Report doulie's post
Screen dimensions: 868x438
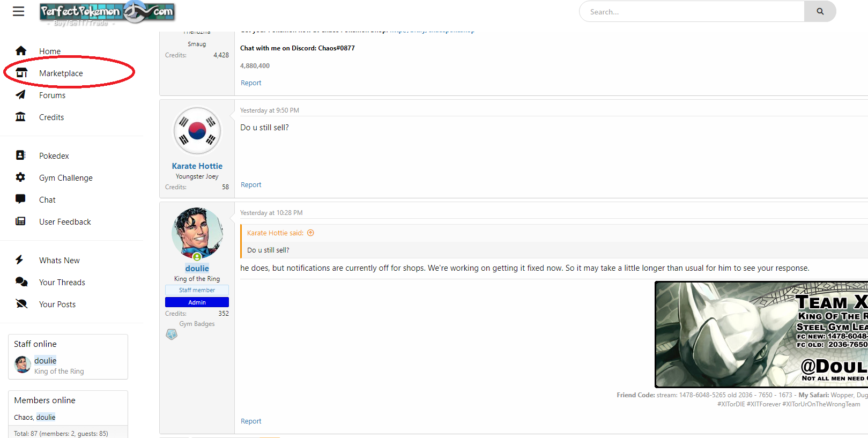click(251, 421)
